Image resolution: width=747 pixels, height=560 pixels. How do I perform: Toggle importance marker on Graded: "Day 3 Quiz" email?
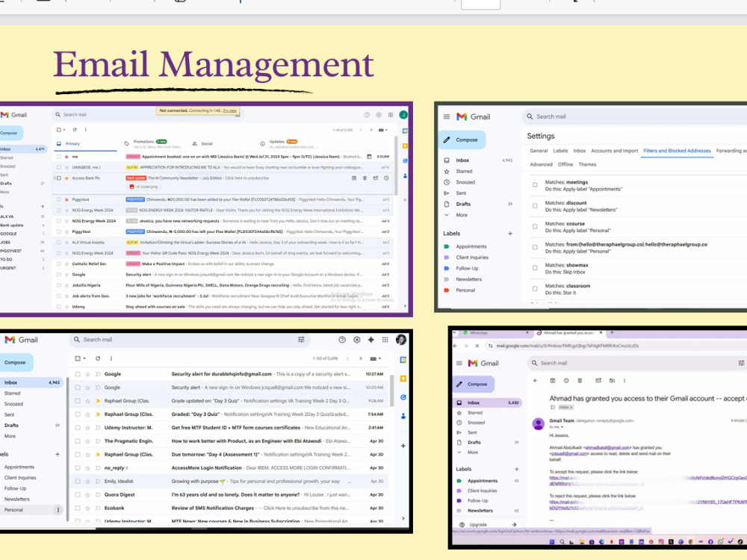(98, 414)
